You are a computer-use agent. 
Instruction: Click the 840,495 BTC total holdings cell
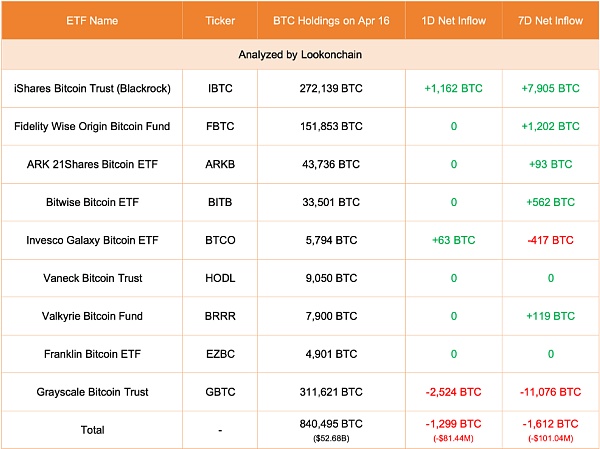tap(329, 424)
